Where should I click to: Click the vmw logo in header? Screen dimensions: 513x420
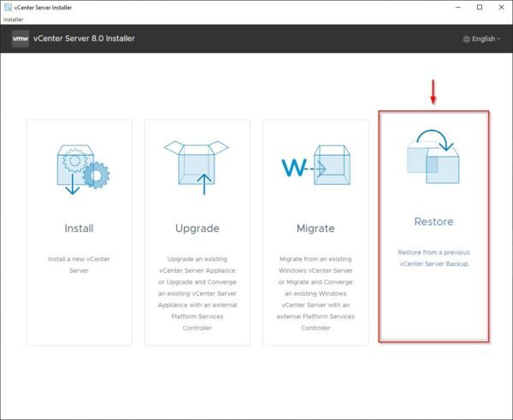21,38
